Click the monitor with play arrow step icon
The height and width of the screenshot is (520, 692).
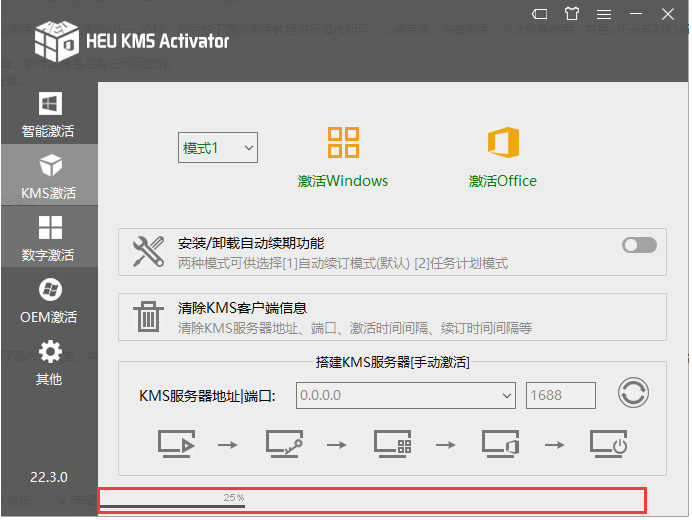(x=175, y=442)
